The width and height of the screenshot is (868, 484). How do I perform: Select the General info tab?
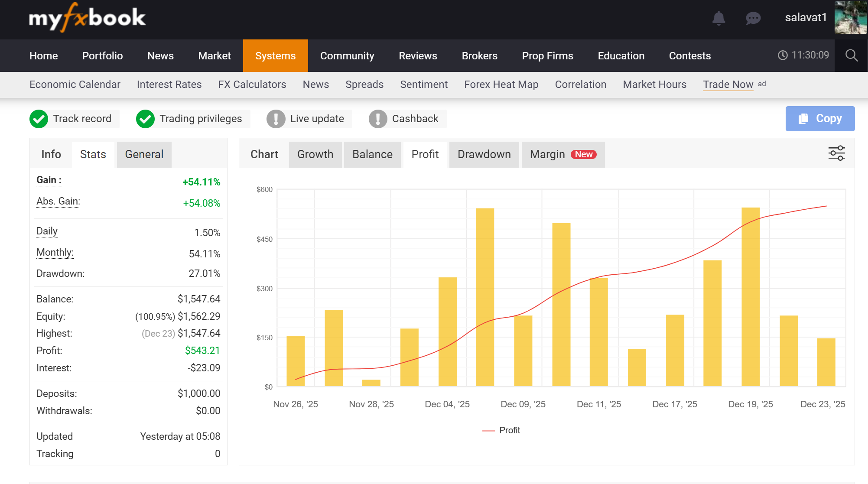[x=144, y=154]
